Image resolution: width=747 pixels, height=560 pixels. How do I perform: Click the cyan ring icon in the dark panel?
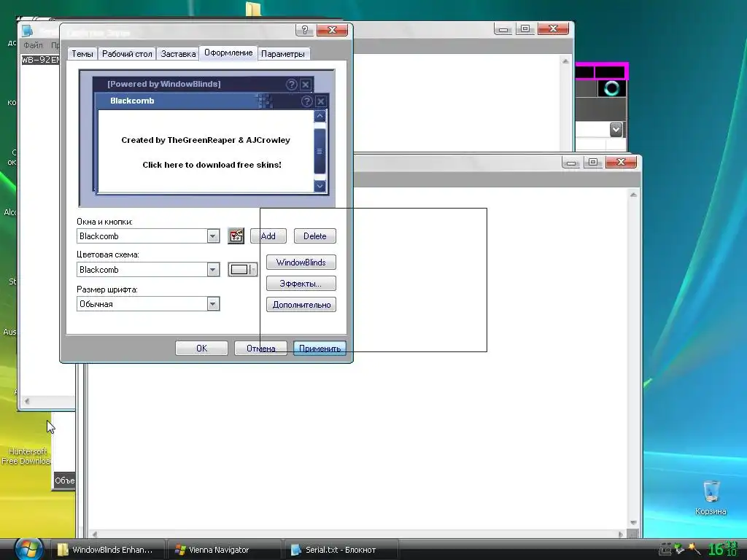[612, 88]
